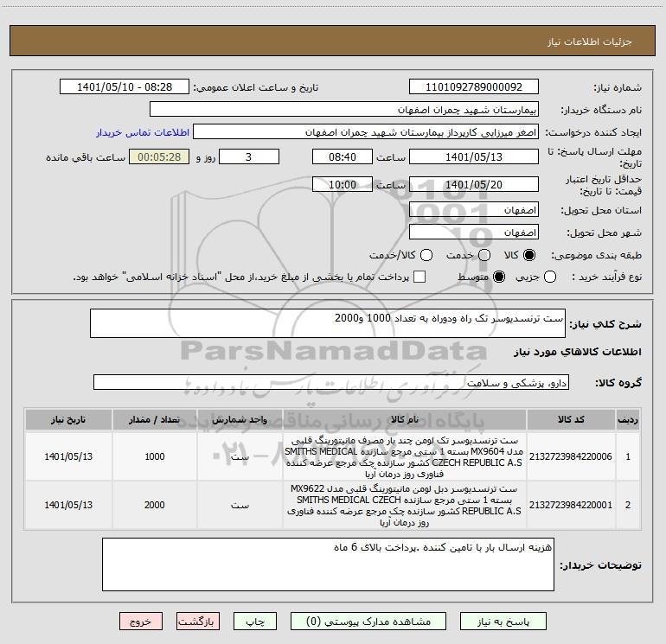
Task: Click the buyer name field بیمارستان شهید چمران اصفهان
Action: pos(344,110)
